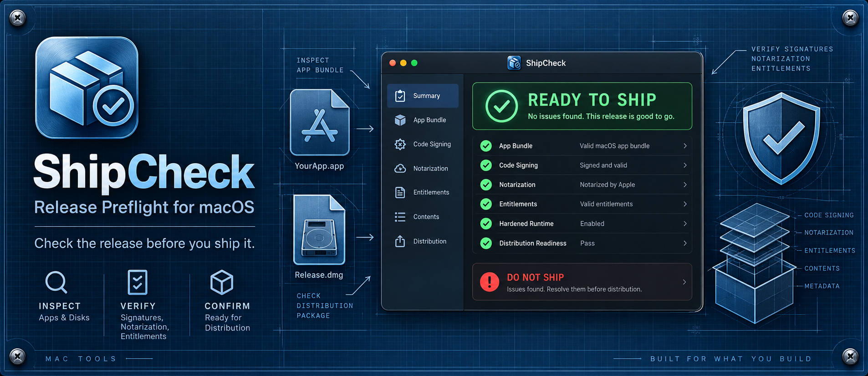Click the Release.dmg disk image icon

pos(319,230)
